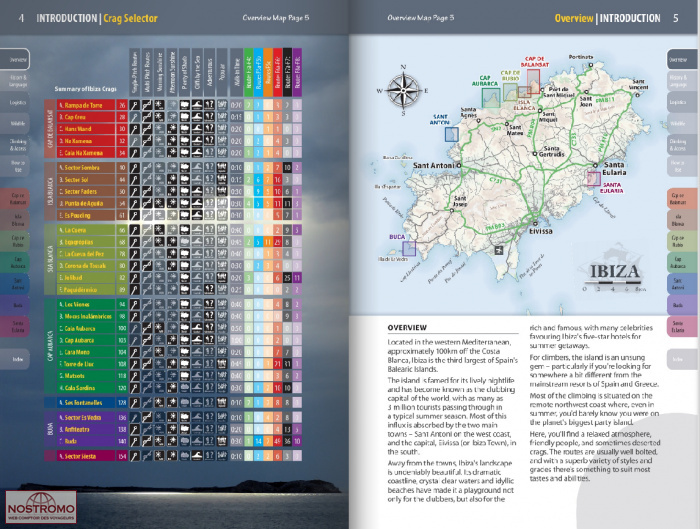The width and height of the screenshot is (700, 529).
Task: Click red grade cell 21 in Torre de Lluc row
Action: [278, 364]
